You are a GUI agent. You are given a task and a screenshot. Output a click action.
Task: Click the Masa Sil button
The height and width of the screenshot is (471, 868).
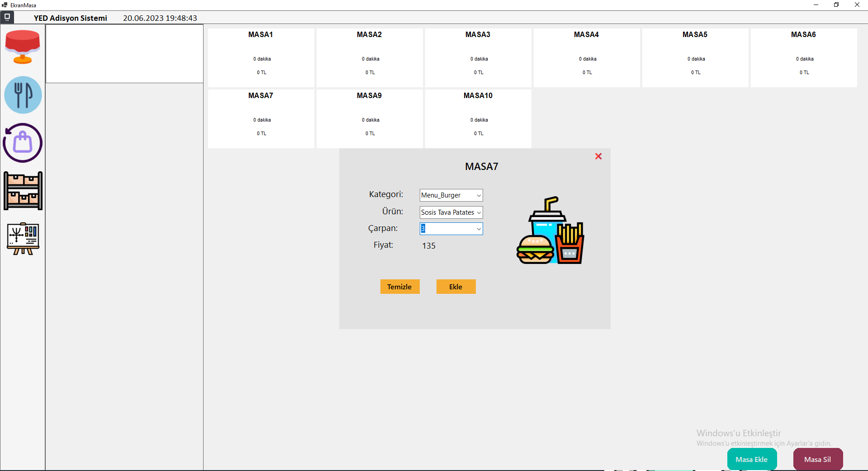817,459
